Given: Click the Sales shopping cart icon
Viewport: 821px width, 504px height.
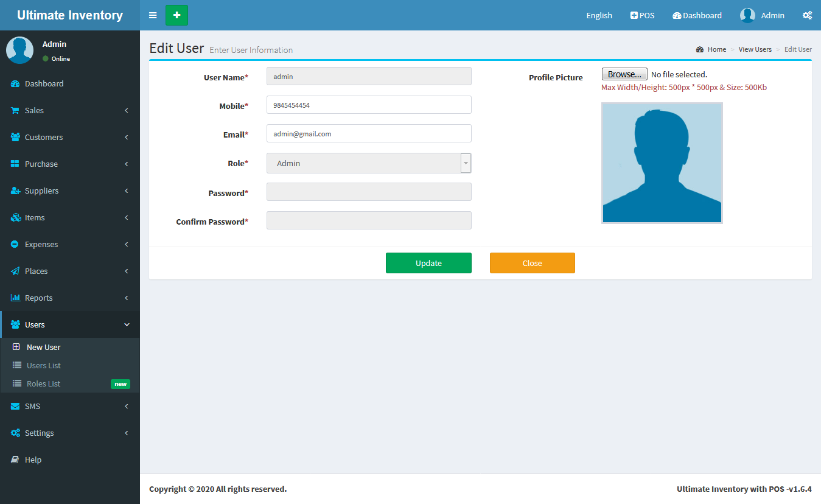Looking at the screenshot, I should (15, 111).
